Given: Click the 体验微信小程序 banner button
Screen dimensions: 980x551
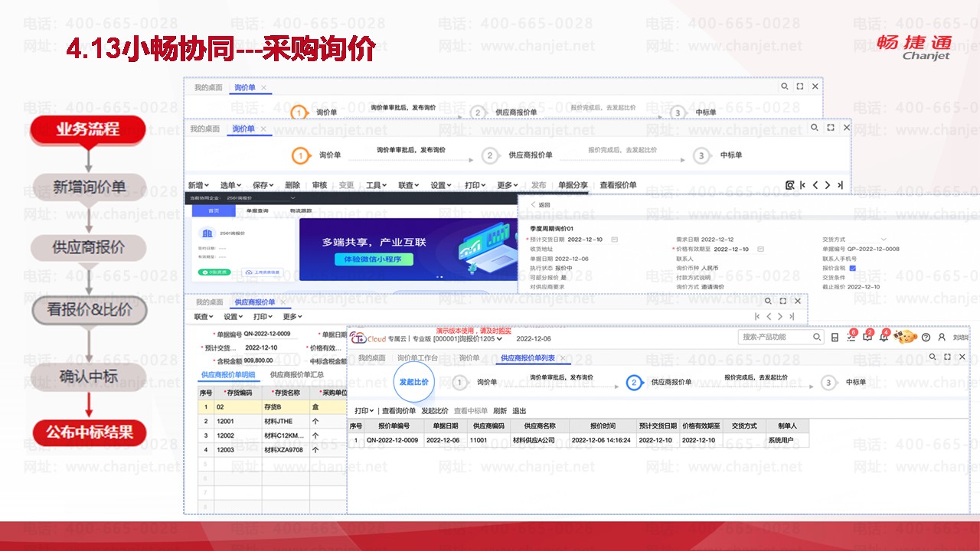Looking at the screenshot, I should point(374,259).
